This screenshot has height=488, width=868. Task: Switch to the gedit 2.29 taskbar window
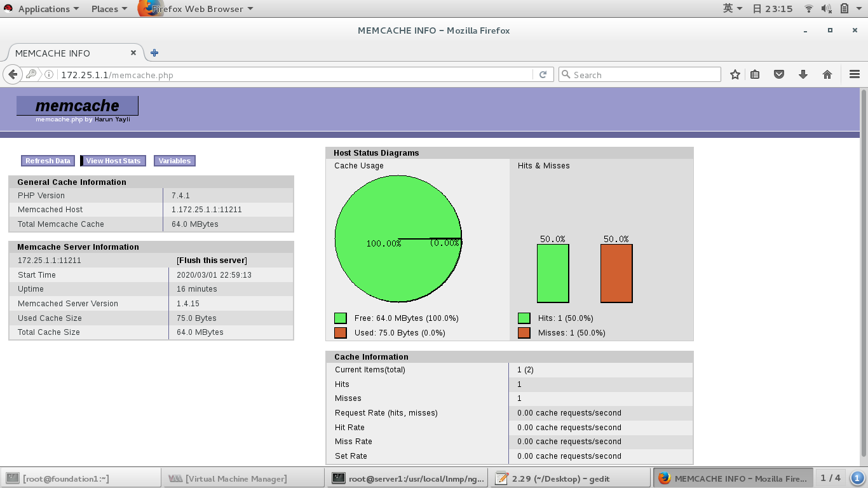pyautogui.click(x=569, y=478)
